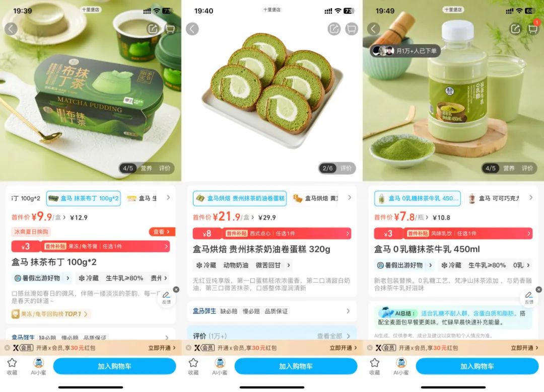This screenshot has height=392, width=544.
Task: Expand 盒马鲜生 guarantees row on cake page
Action: 272,311
